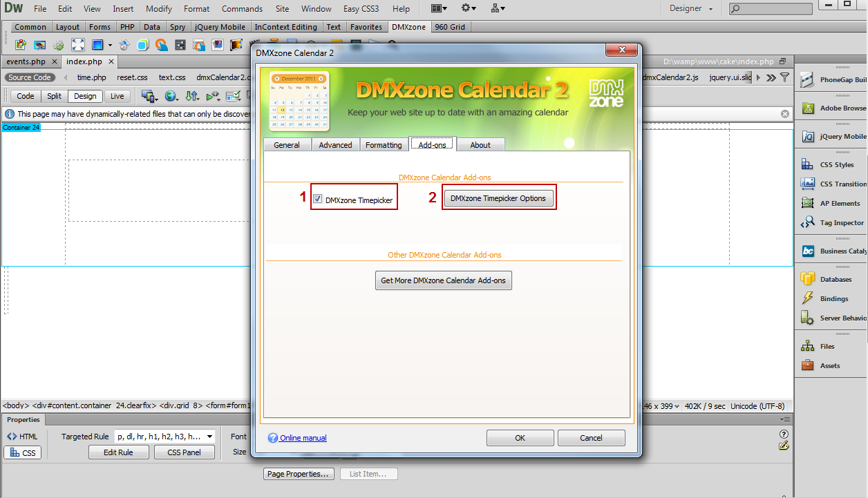This screenshot has height=498, width=868.
Task: Click the four-arrows expand icon in insert bar
Action: 78,45
